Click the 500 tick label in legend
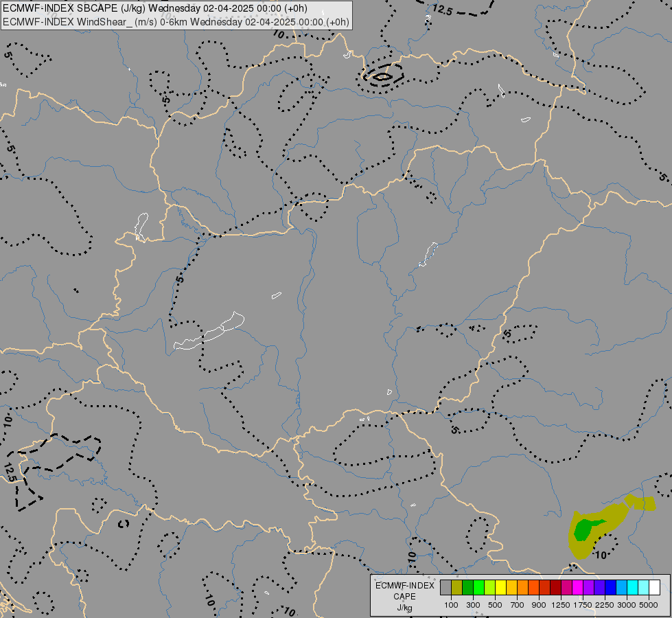Image resolution: width=672 pixels, height=618 pixels. click(495, 605)
